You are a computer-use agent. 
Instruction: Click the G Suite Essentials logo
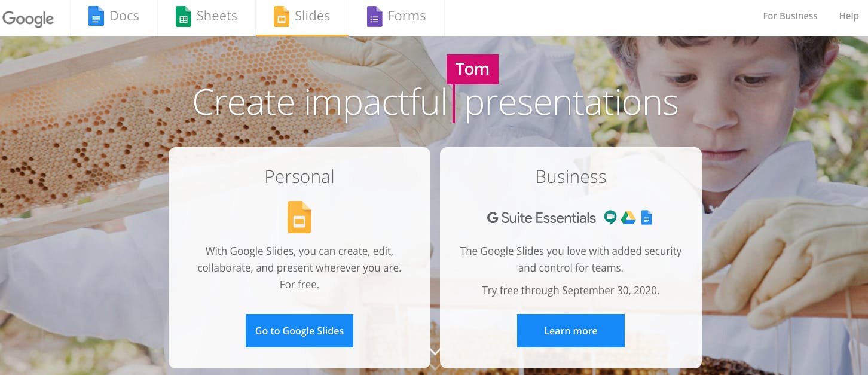click(x=542, y=218)
